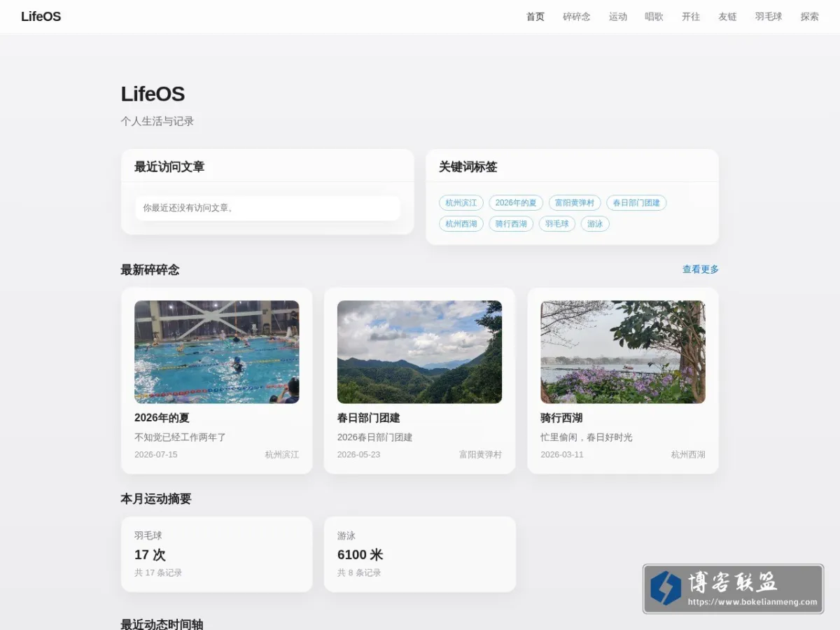Screen dimensions: 840x630
Task: Open the 开往 nav link
Action: pyautogui.click(x=691, y=17)
